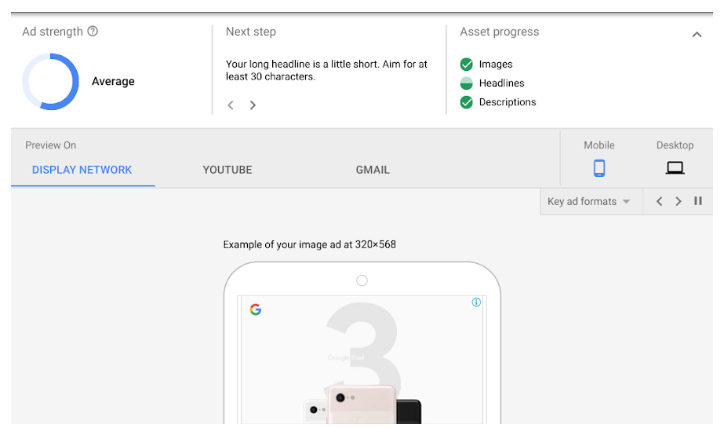Image resolution: width=723 pixels, height=428 pixels.
Task: Click the half-filled status beside Headlines
Action: pyautogui.click(x=467, y=83)
